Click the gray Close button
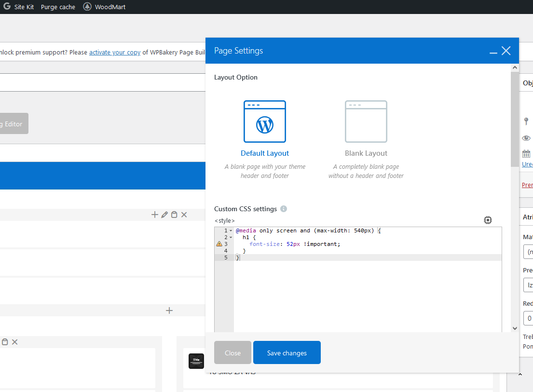This screenshot has height=392, width=533. (x=232, y=352)
